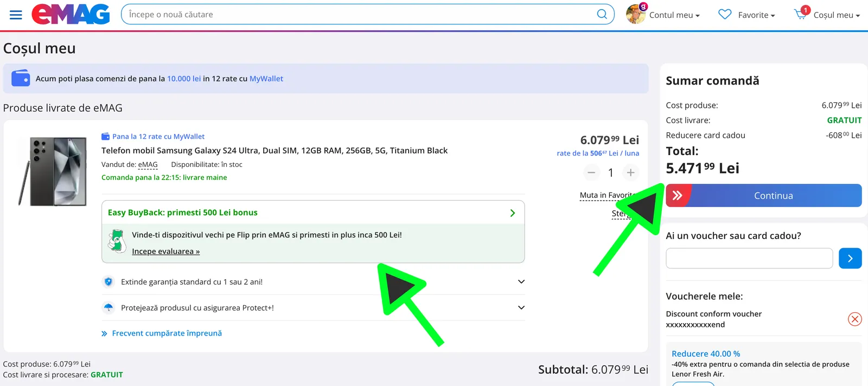
Task: Click Reducere 40.00 % voucher title
Action: (706, 354)
